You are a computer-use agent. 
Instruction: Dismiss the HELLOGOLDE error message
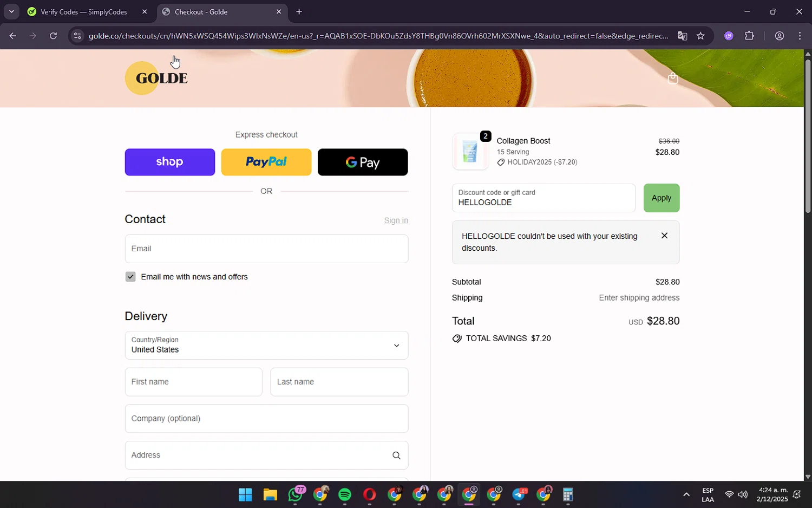(x=664, y=236)
